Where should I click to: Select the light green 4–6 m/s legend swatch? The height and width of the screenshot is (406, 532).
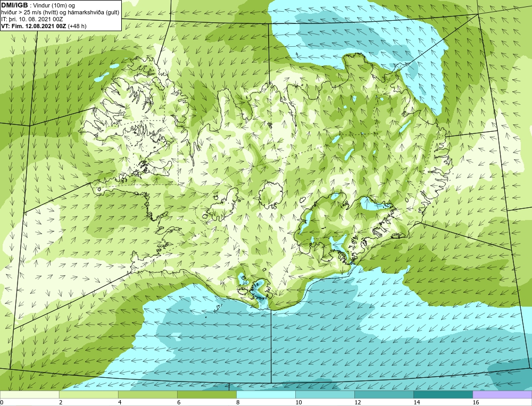click(147, 394)
